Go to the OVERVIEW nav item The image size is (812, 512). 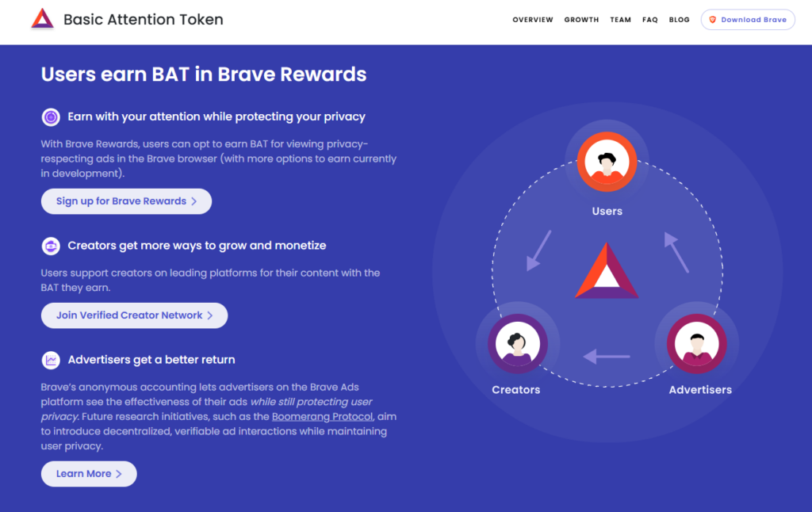click(533, 20)
